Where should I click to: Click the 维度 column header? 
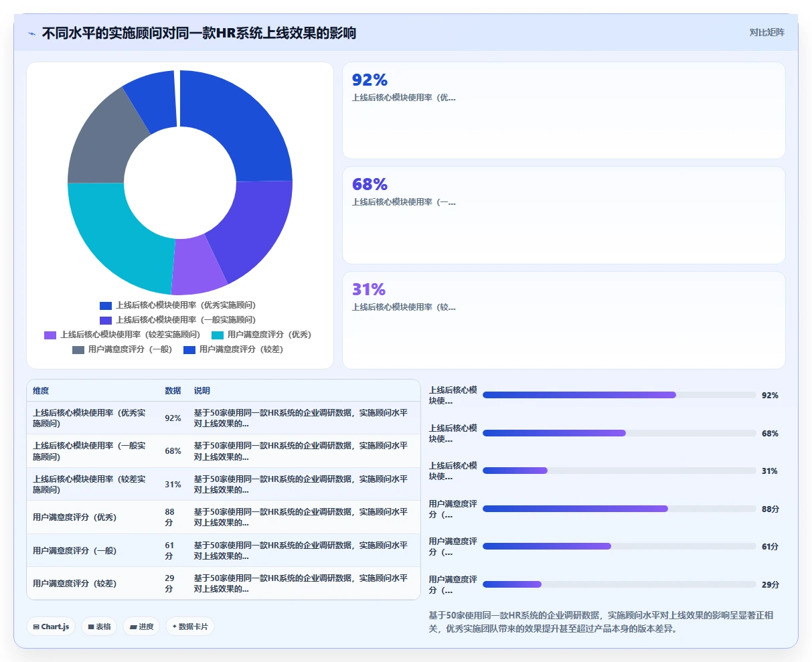click(x=41, y=391)
